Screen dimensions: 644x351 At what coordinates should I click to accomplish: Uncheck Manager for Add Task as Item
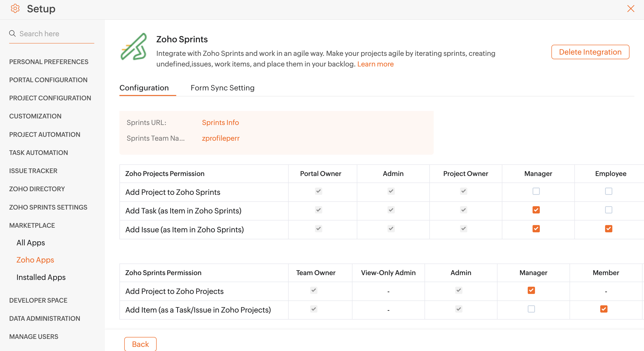coord(536,210)
